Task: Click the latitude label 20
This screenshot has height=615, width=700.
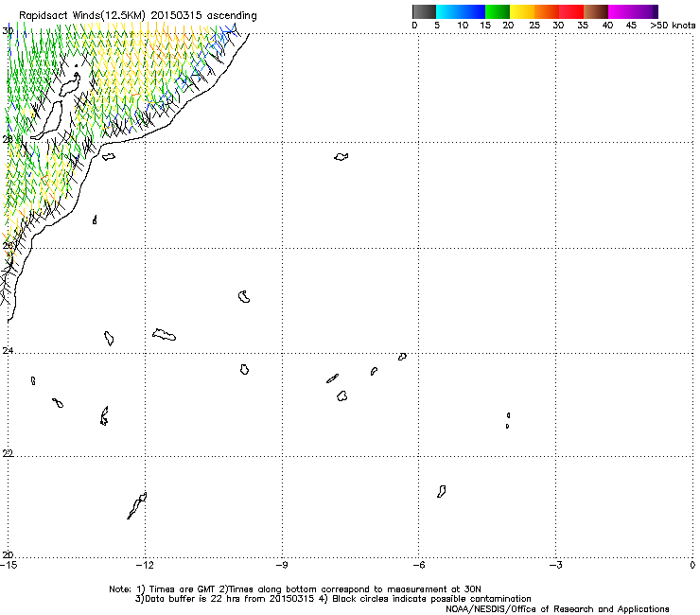Action: coord(8,555)
